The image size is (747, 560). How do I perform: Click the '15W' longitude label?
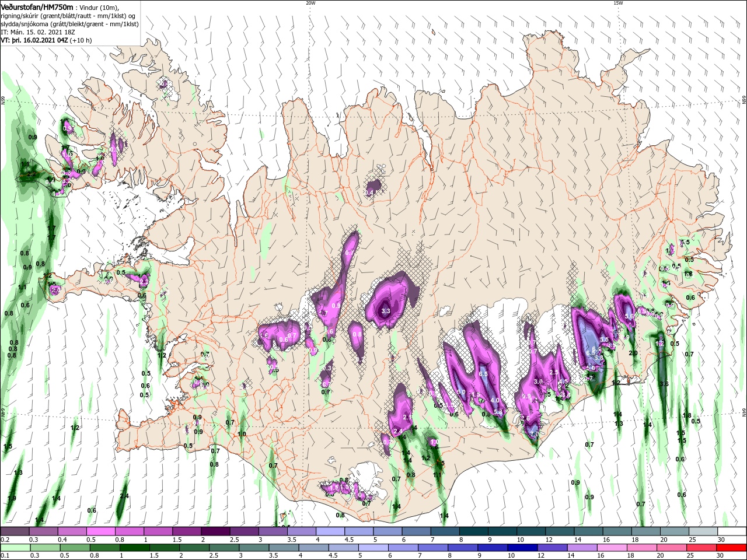point(618,3)
